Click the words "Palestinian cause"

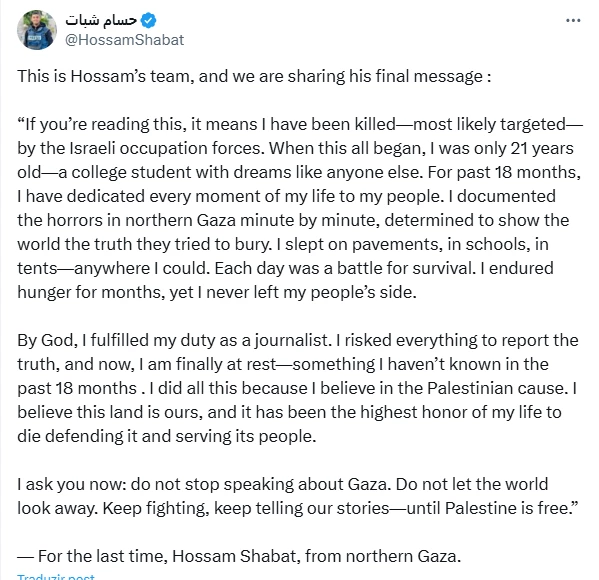point(496,388)
